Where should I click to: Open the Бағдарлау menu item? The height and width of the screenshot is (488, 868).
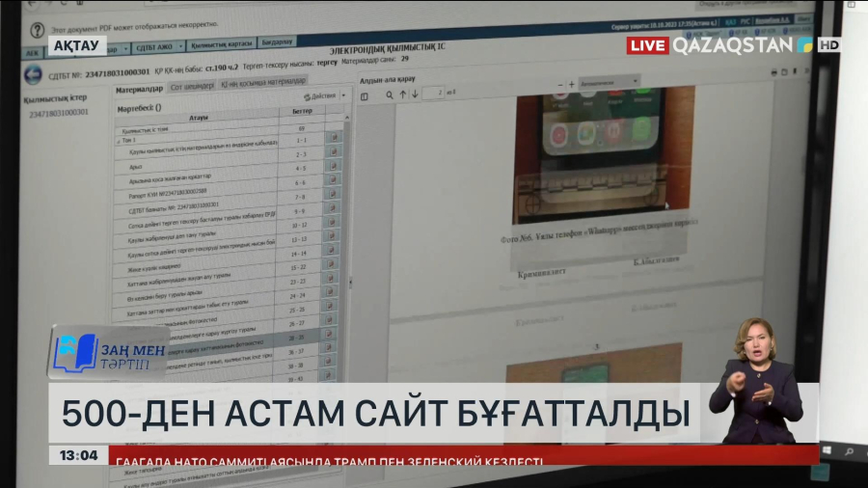277,41
